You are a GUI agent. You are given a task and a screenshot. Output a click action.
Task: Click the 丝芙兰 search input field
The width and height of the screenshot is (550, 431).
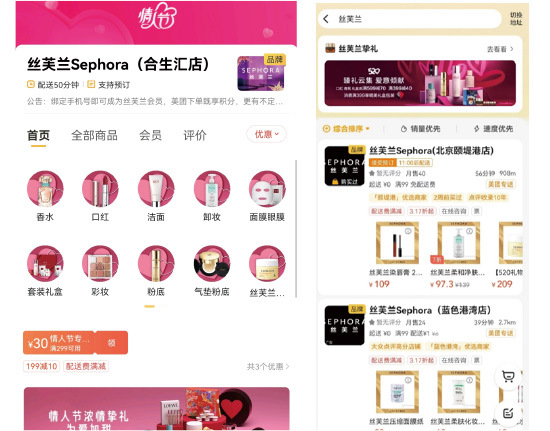point(410,19)
